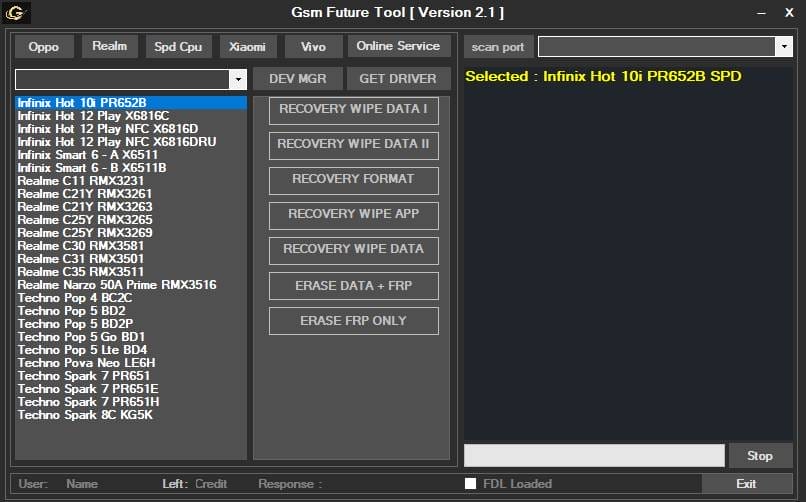Viewport: 806px width, 502px height.
Task: Click the progress bar beside Stop
Action: tap(594, 456)
